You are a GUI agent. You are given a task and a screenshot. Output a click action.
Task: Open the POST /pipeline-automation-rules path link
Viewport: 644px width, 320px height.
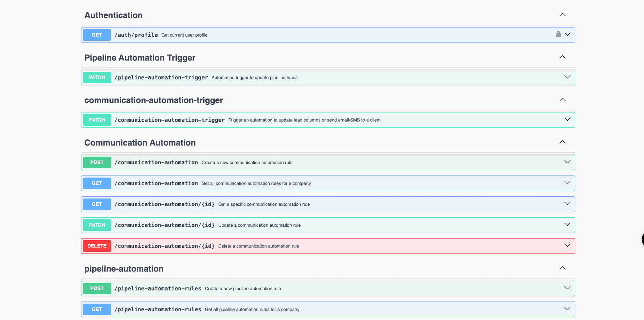(158, 288)
